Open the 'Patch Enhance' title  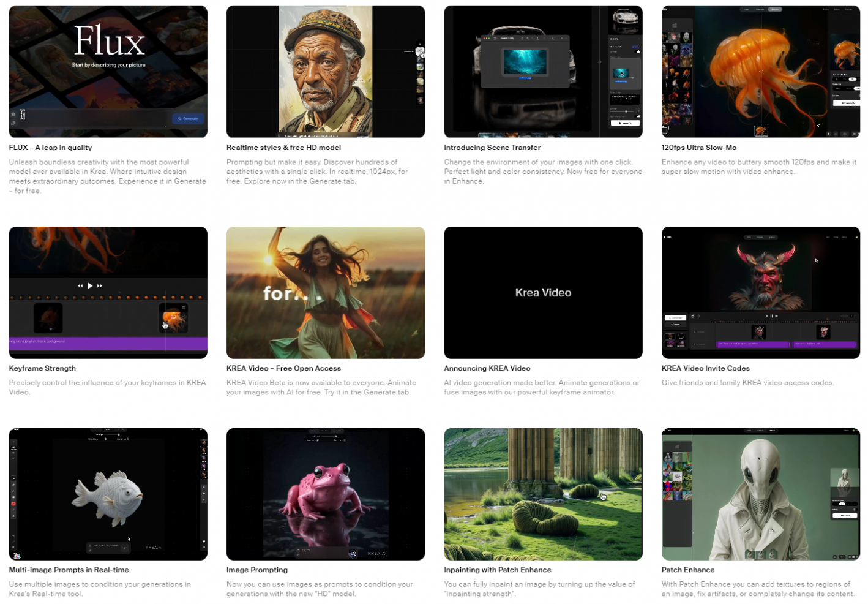[x=688, y=570]
